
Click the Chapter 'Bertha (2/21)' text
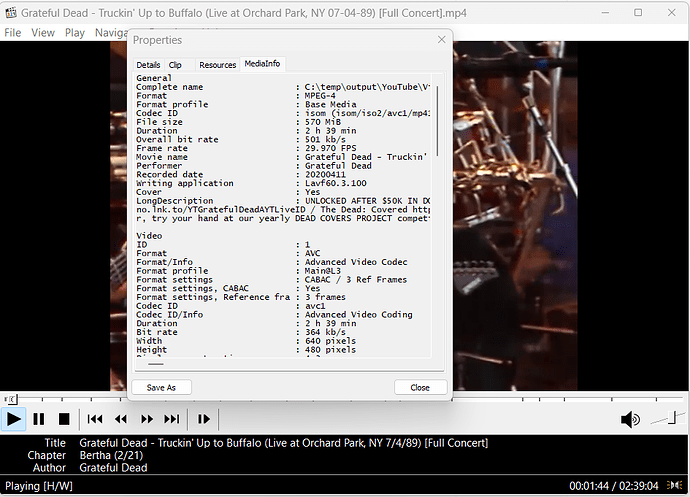click(111, 455)
